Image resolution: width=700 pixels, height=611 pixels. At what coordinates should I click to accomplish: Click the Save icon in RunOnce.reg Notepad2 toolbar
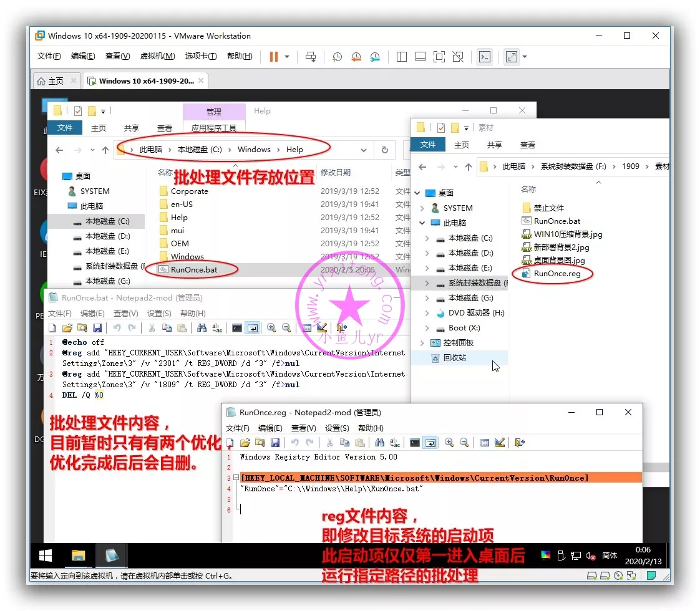tap(275, 443)
